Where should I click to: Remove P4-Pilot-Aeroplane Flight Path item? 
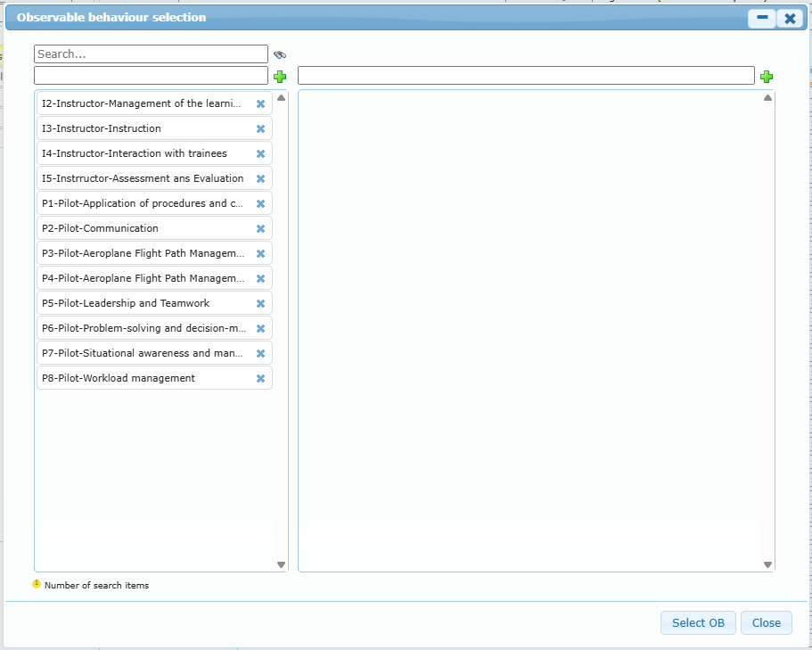260,278
